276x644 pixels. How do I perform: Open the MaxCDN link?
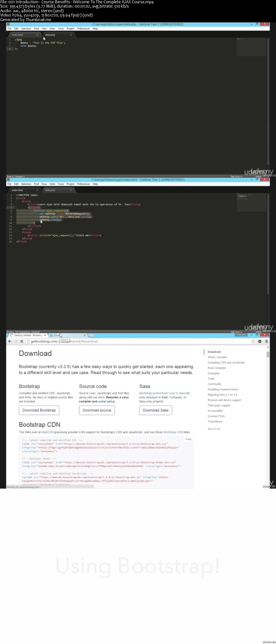(x=47, y=432)
